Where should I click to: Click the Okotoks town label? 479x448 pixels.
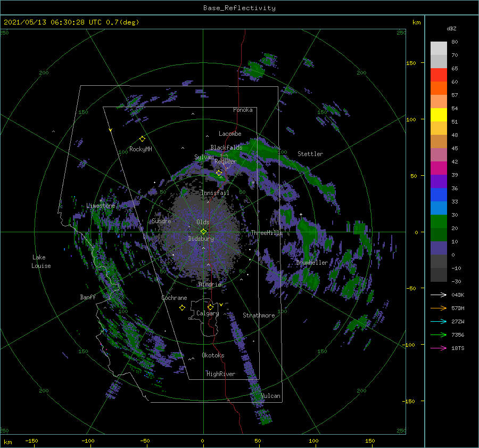pos(213,355)
